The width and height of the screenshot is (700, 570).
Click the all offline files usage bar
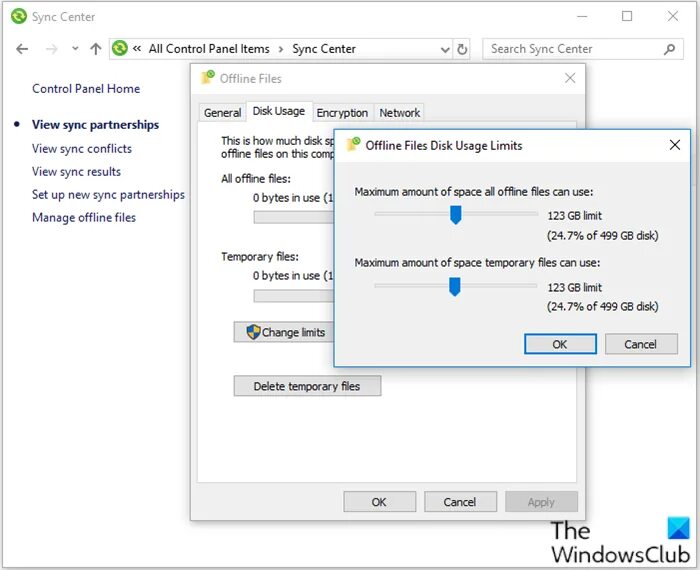(x=294, y=217)
